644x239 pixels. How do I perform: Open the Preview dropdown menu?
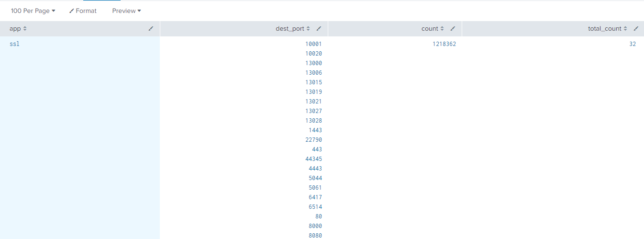pos(126,11)
